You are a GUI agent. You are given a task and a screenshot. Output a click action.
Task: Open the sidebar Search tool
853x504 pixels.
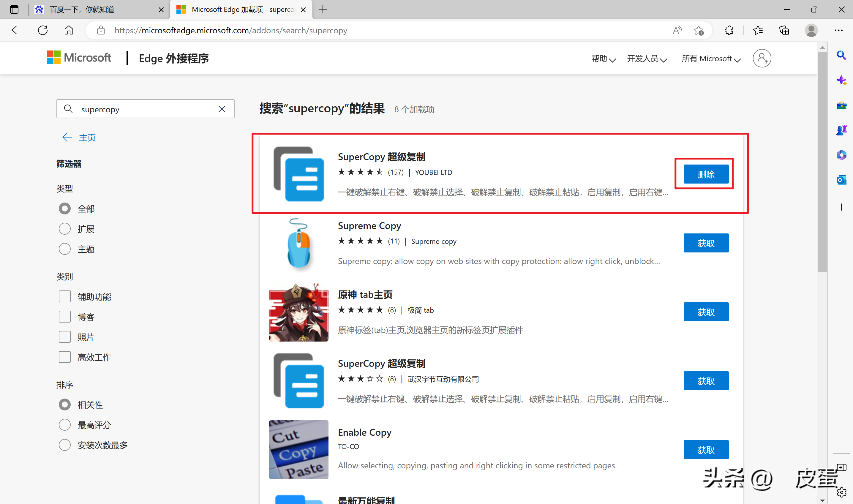tap(841, 55)
